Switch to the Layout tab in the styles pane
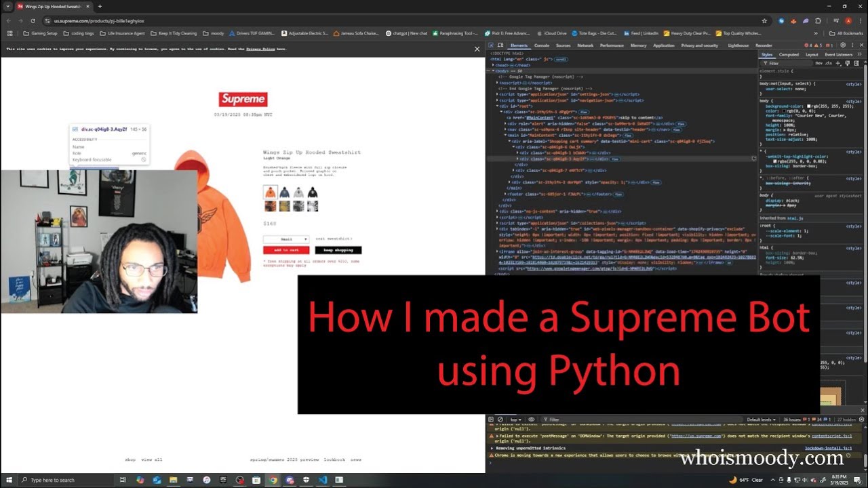The image size is (868, 488). 812,54
